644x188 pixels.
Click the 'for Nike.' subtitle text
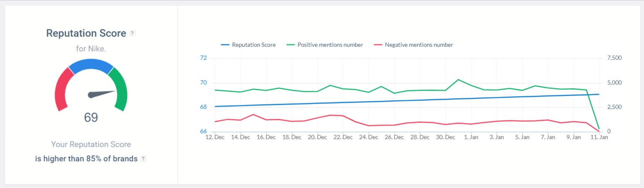coord(91,49)
